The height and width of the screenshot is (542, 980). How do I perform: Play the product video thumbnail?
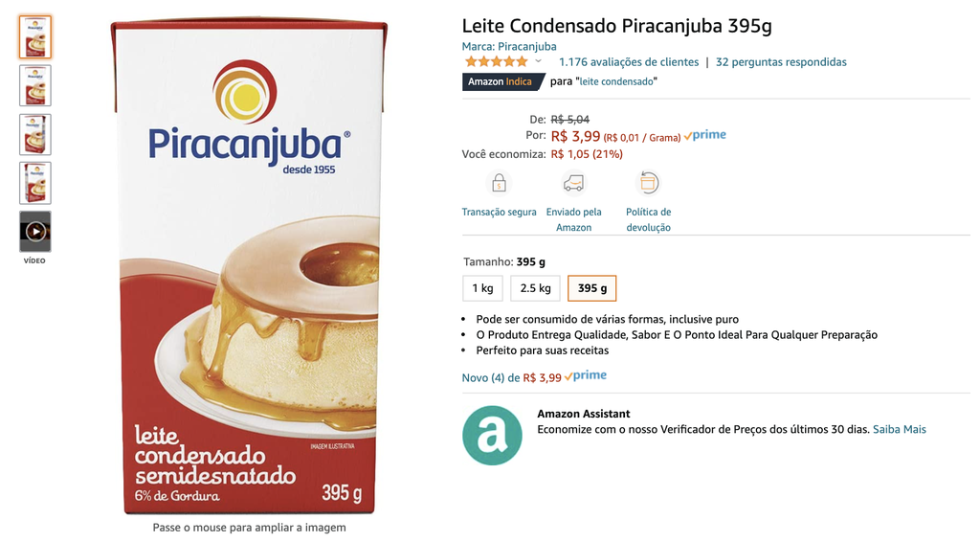[35, 232]
